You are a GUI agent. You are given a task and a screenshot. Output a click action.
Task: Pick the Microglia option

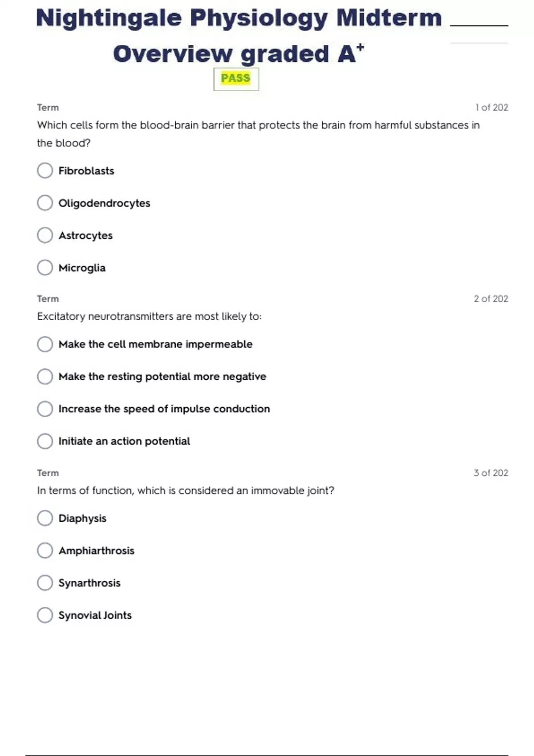pyautogui.click(x=45, y=268)
